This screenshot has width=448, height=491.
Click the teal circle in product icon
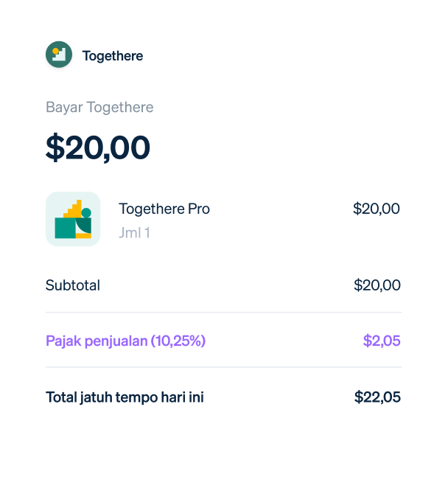[86, 213]
